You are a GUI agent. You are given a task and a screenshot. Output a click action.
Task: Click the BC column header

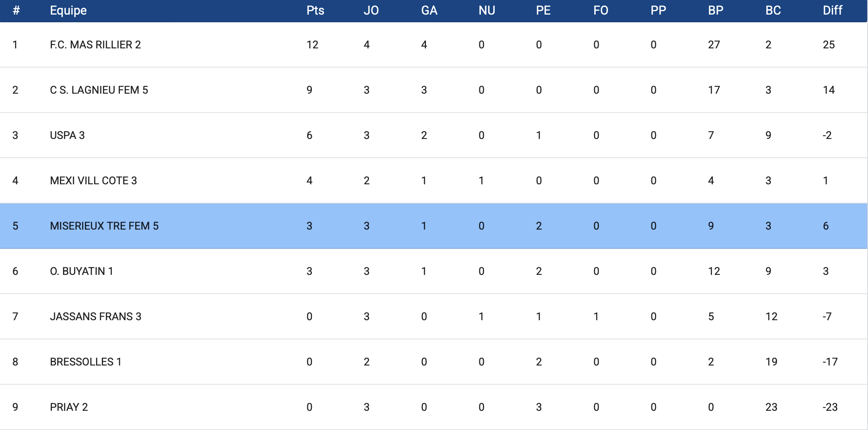pyautogui.click(x=773, y=10)
